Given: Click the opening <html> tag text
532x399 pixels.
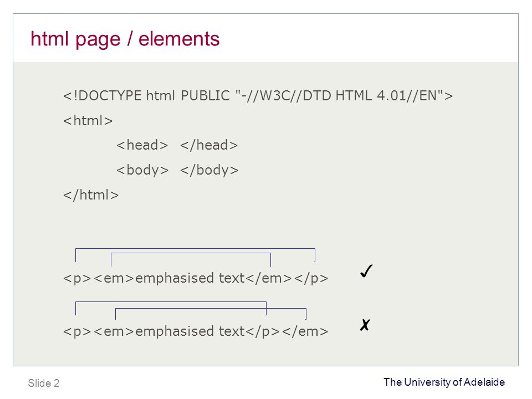Looking at the screenshot, I should pos(88,121).
